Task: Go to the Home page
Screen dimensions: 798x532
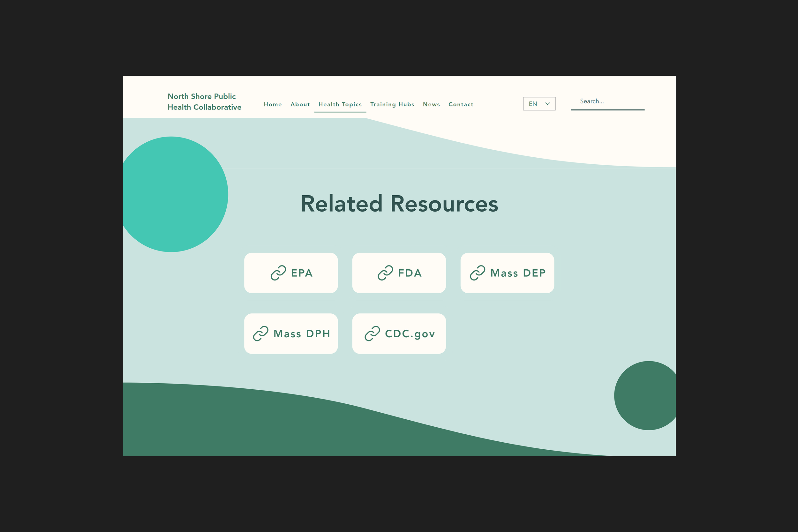Action: (x=273, y=104)
